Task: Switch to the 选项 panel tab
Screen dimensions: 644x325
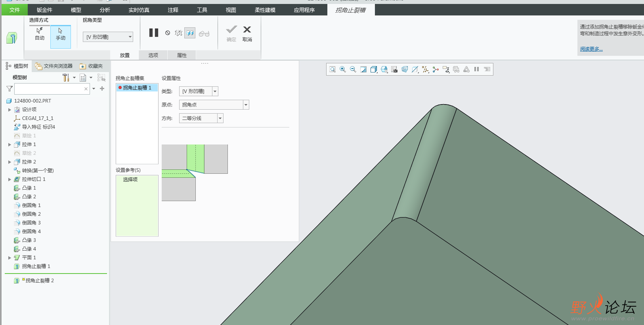Action: point(153,55)
